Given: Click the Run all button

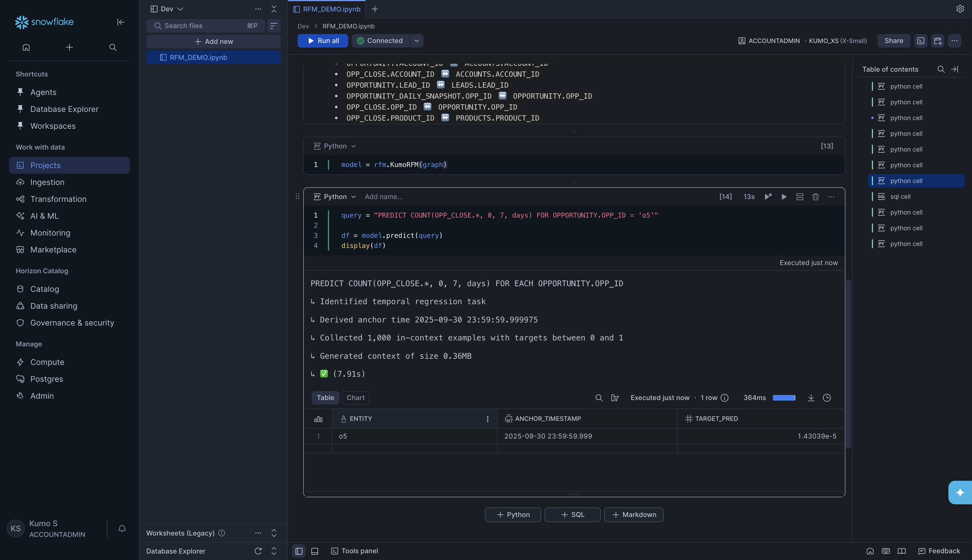Looking at the screenshot, I should pos(323,41).
